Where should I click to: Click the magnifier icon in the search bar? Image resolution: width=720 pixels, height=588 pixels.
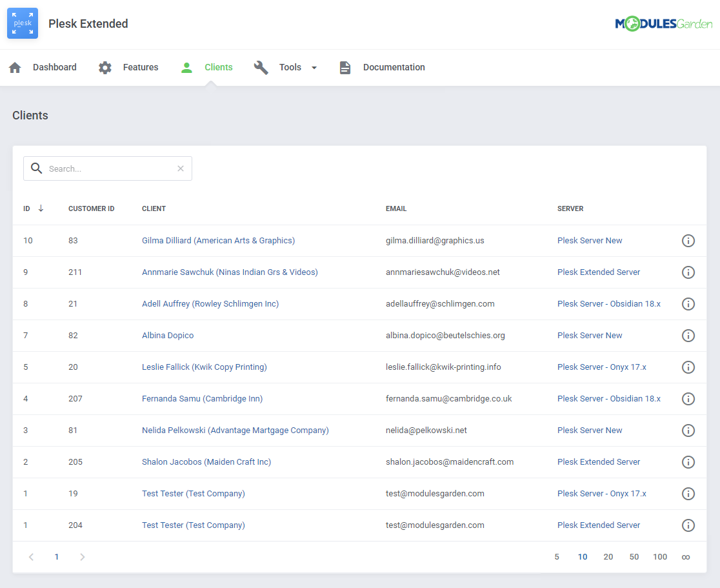pos(37,168)
